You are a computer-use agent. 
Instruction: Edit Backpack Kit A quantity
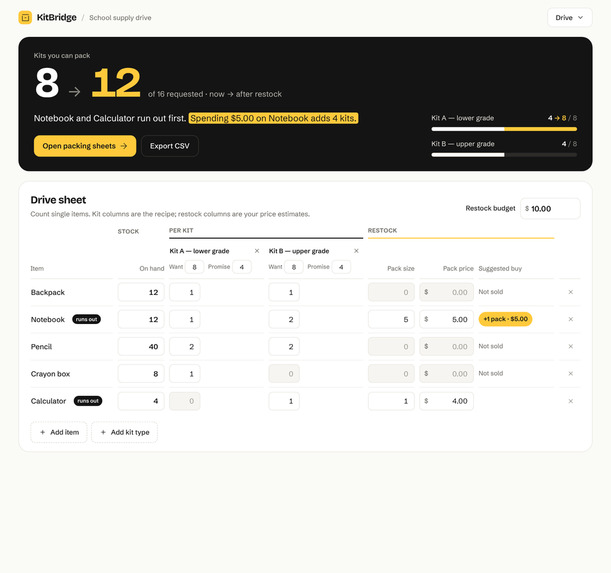(185, 292)
